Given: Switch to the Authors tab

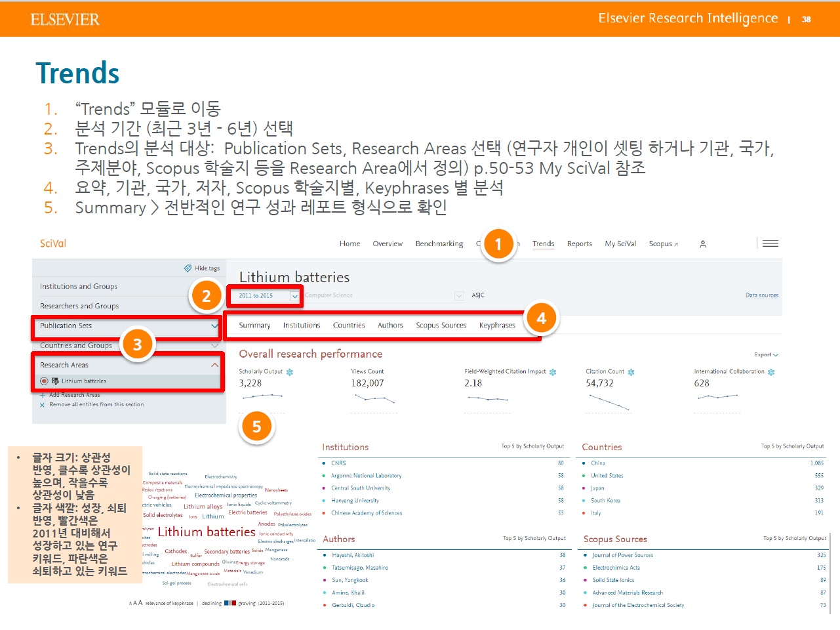Looking at the screenshot, I should pyautogui.click(x=390, y=325).
